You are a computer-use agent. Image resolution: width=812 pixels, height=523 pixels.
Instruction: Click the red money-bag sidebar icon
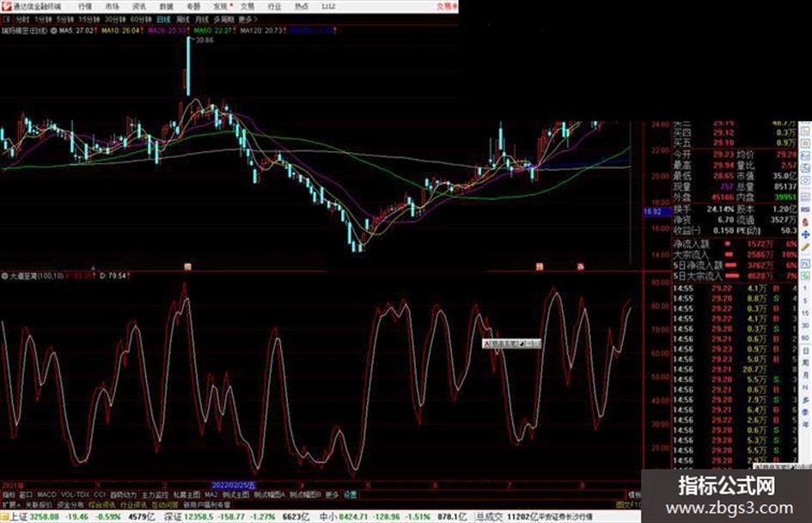click(805, 222)
